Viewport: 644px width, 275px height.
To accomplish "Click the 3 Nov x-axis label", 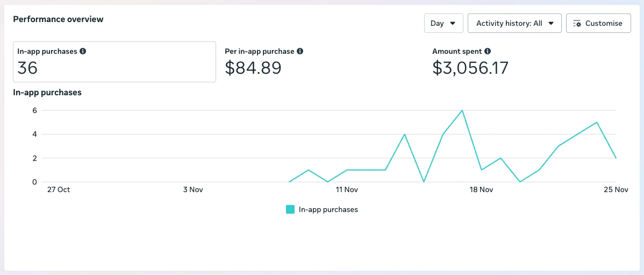I will [193, 190].
